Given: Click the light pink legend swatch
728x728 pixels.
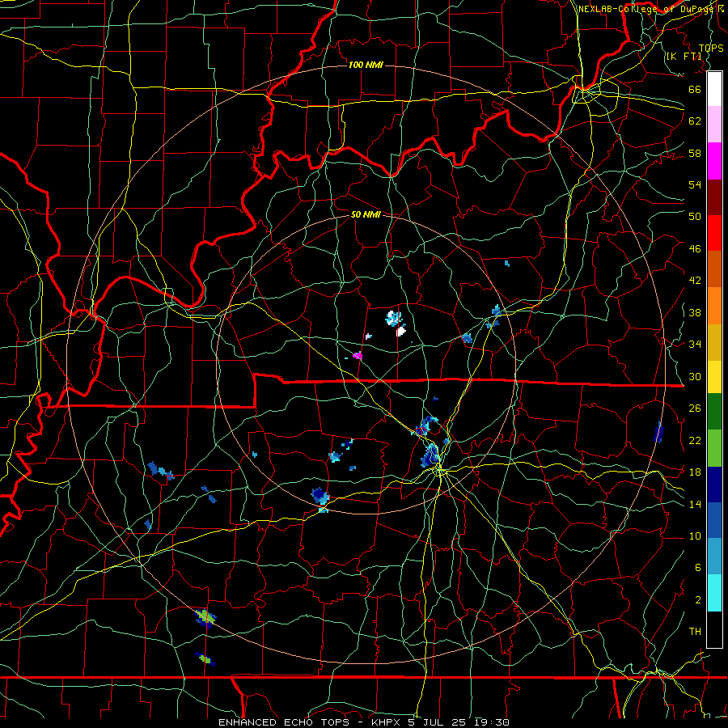Looking at the screenshot, I should coord(714,124).
